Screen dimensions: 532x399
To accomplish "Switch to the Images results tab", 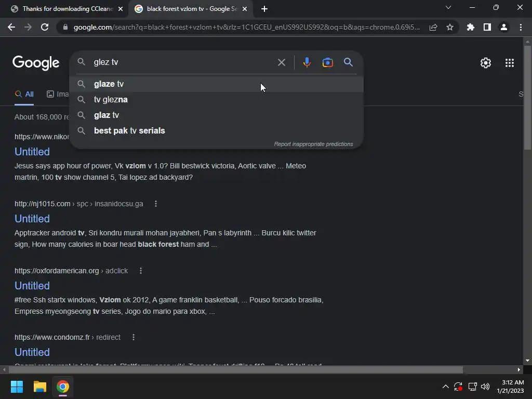I will (58, 95).
